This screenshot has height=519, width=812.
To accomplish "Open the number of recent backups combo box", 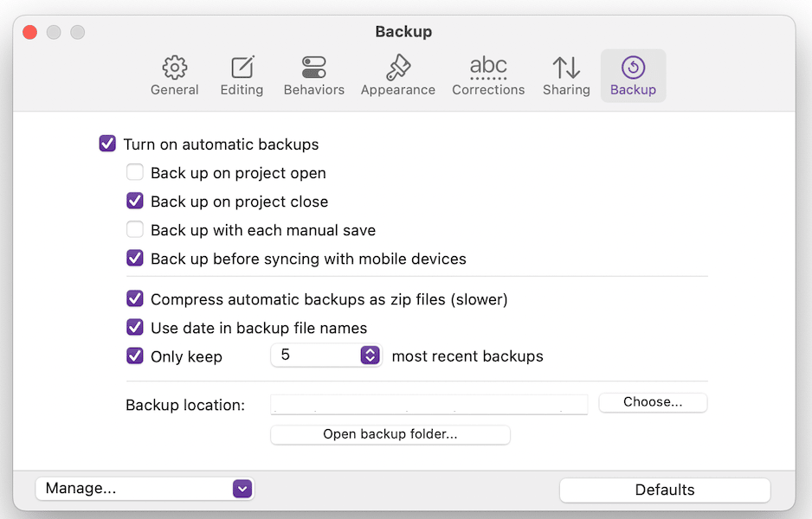I will point(326,355).
